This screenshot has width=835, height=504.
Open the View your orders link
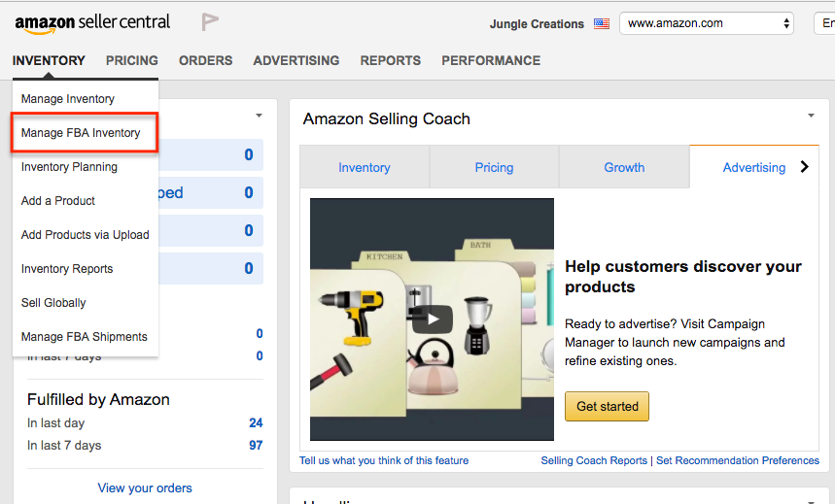145,488
